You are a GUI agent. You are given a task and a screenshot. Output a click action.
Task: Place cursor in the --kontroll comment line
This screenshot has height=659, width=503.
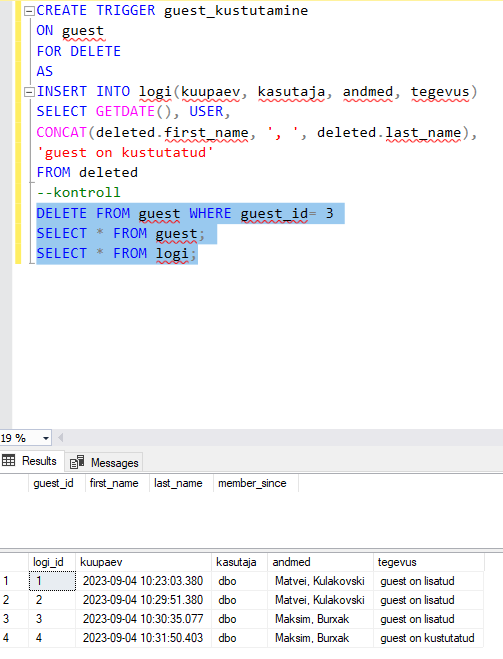tap(79, 192)
